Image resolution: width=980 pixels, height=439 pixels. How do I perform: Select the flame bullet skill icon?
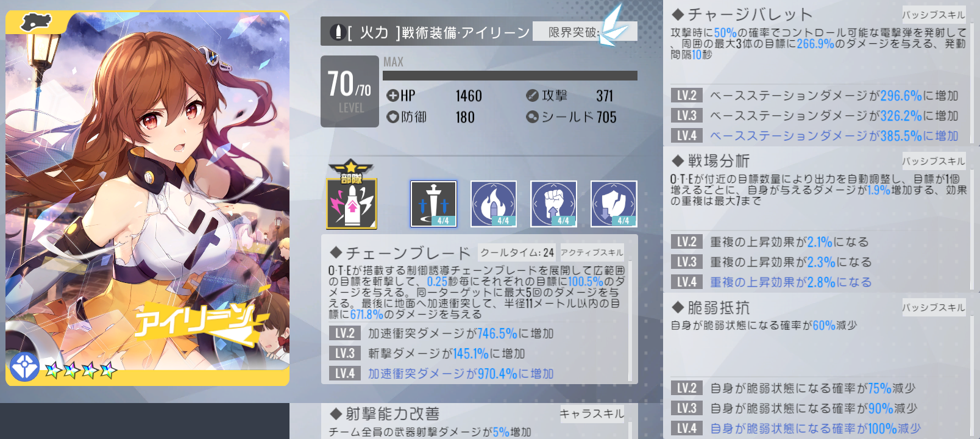point(494,204)
